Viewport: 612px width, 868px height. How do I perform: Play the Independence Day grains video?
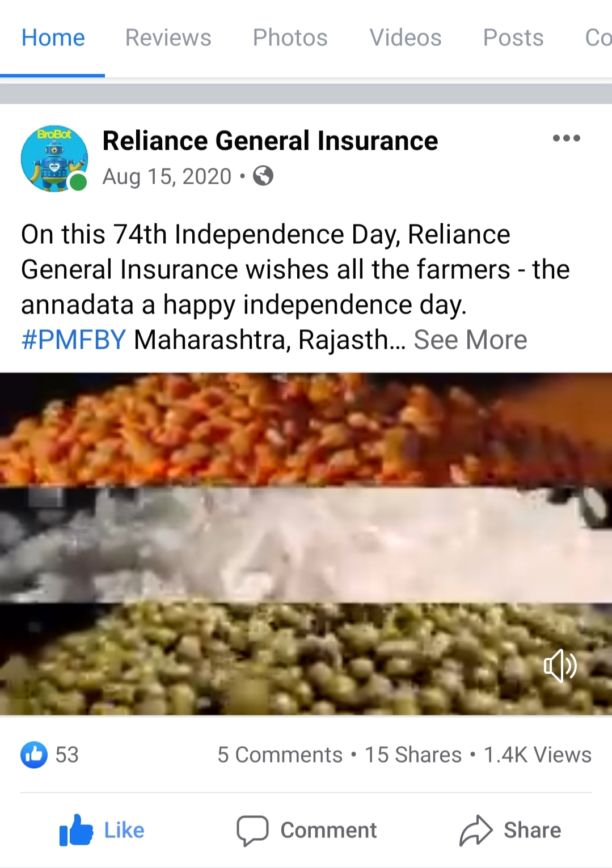(306, 544)
